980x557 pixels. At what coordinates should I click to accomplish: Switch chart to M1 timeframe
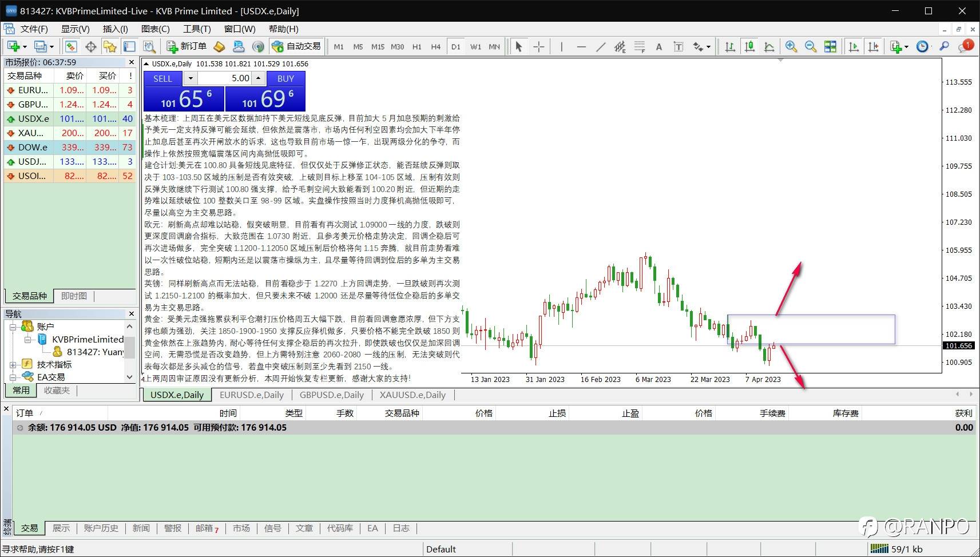tap(339, 46)
